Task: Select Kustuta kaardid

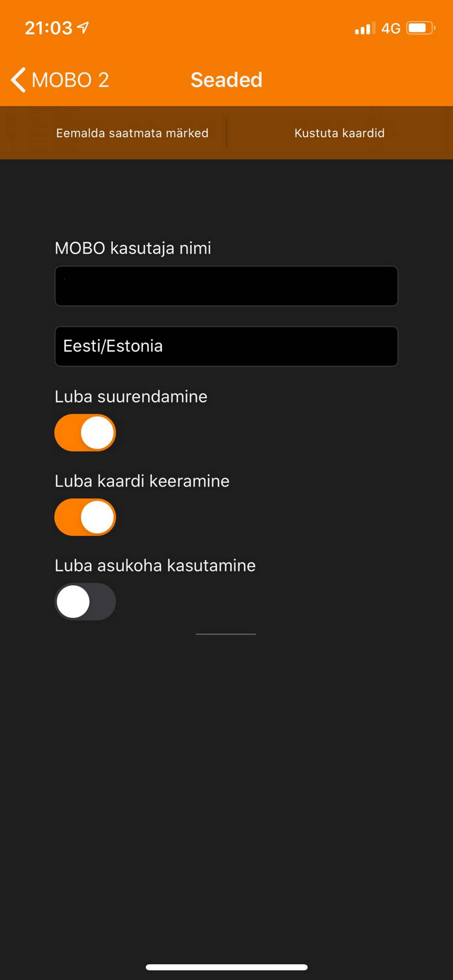Action: 339,133
